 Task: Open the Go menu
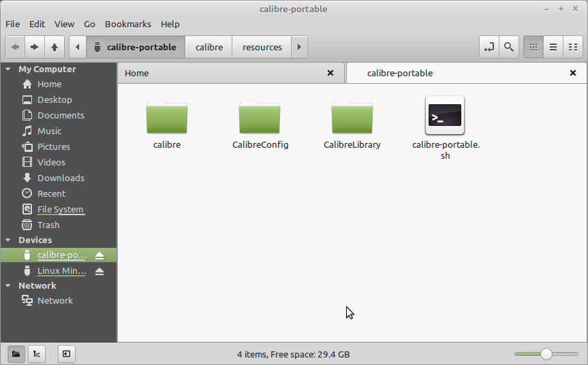[x=89, y=24]
